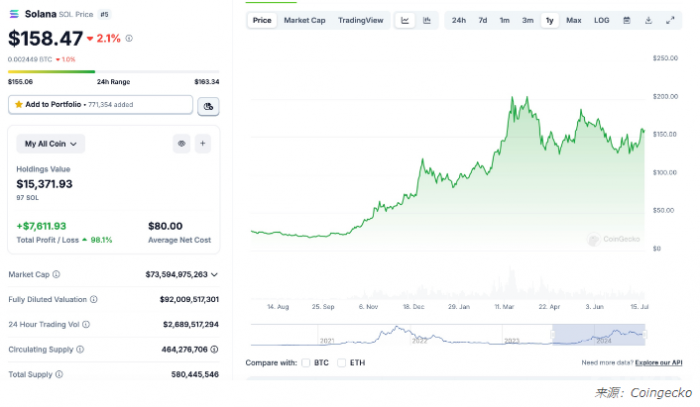Click the $15,371.93 holdings value

pyautogui.click(x=44, y=184)
